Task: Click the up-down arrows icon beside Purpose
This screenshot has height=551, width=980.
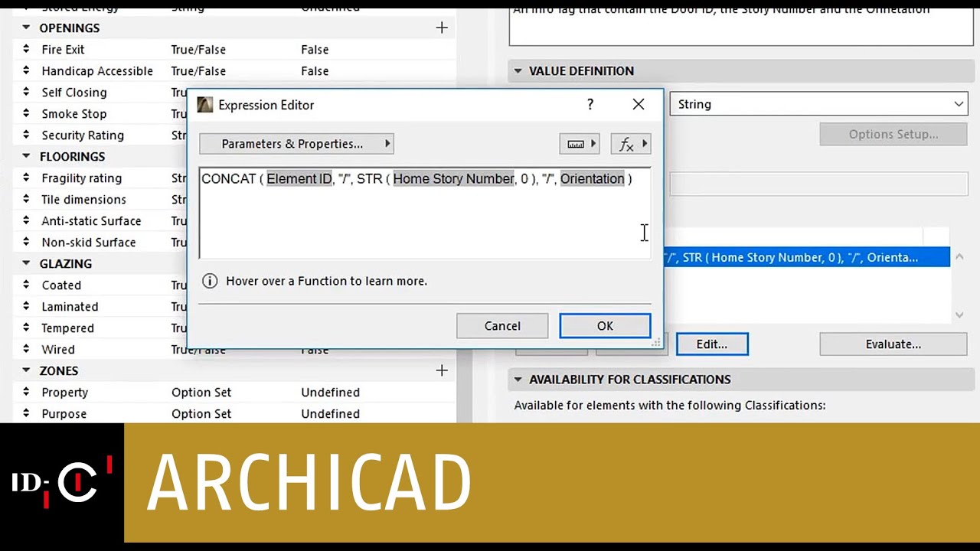Action: point(25,413)
